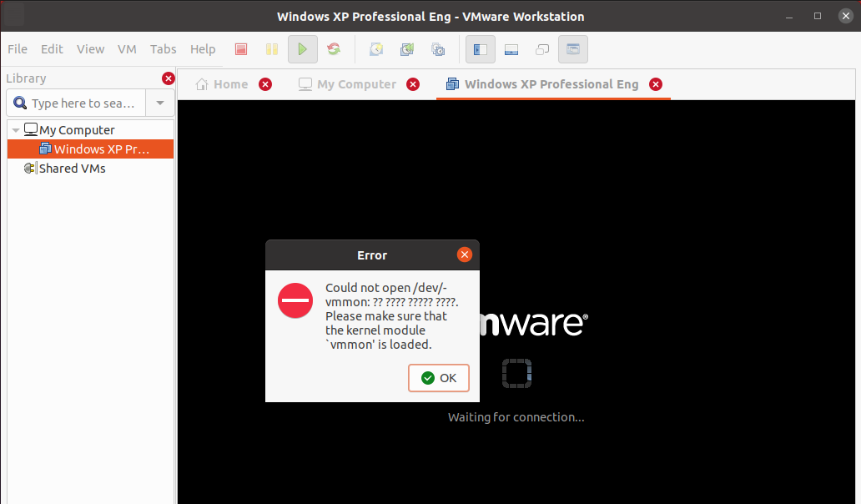Click the library search input field

point(77,103)
